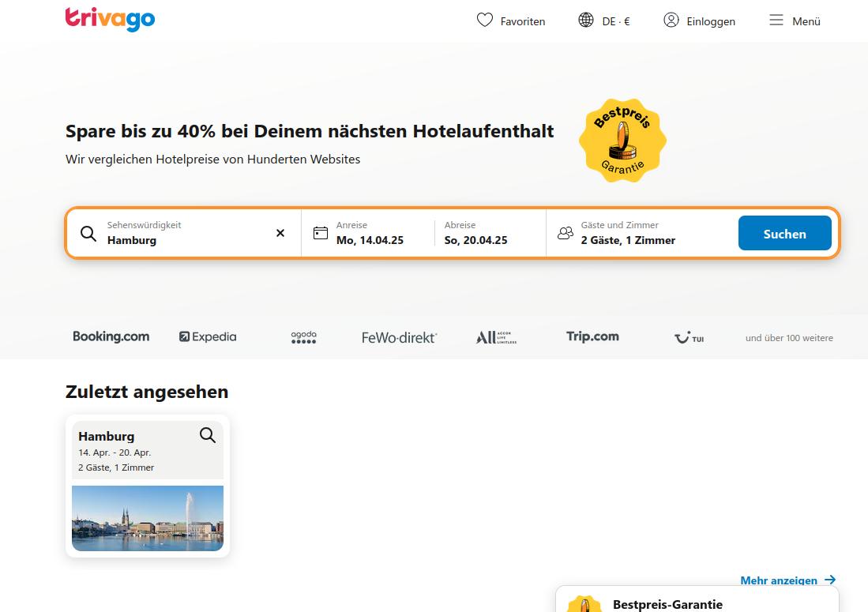The image size is (868, 612).
Task: Click the Suchen button
Action: point(784,233)
